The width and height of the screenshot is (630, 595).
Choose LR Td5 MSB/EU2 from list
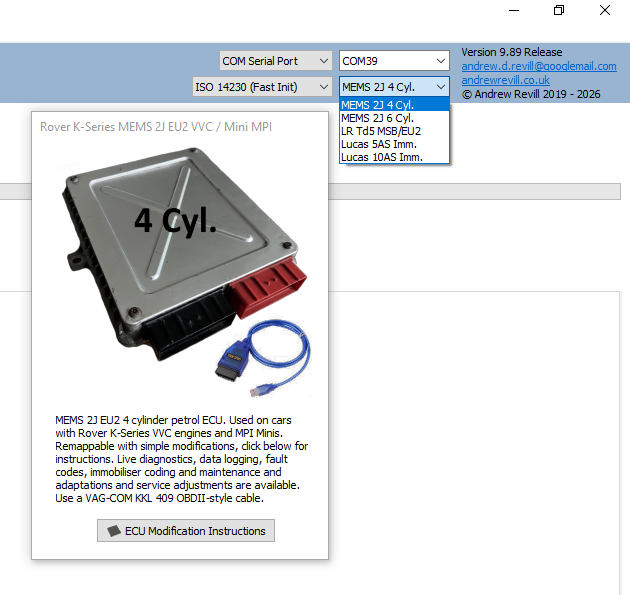395,131
